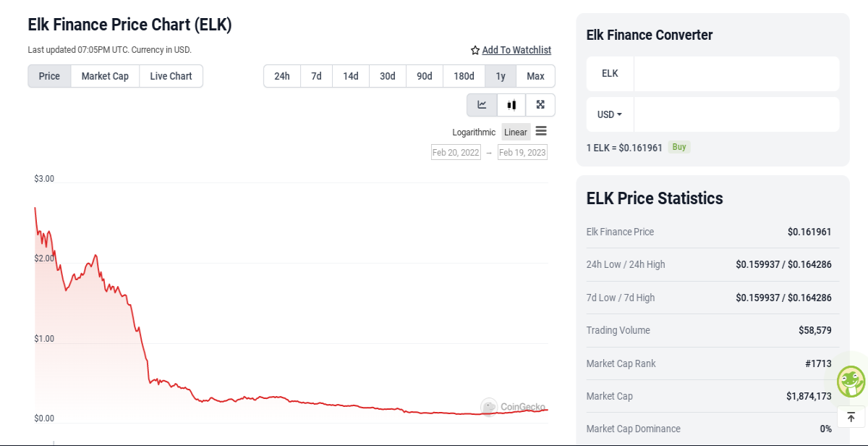Click the scroll-to-top arrow icon

(851, 417)
